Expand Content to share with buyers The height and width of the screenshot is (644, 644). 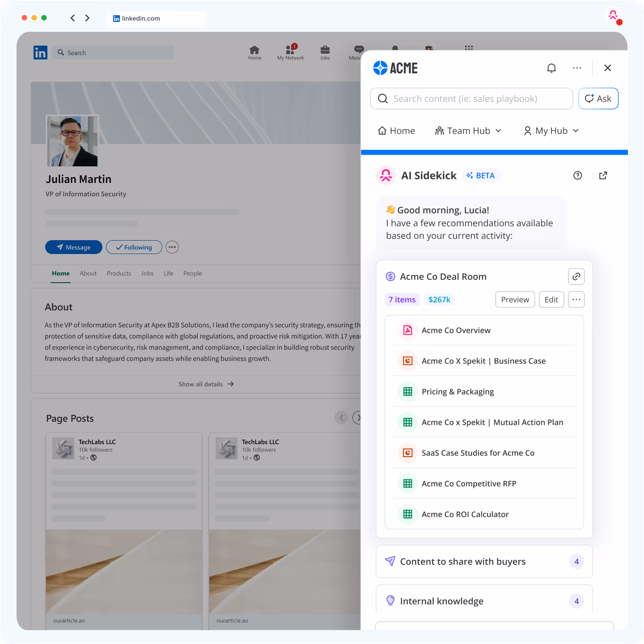point(484,561)
